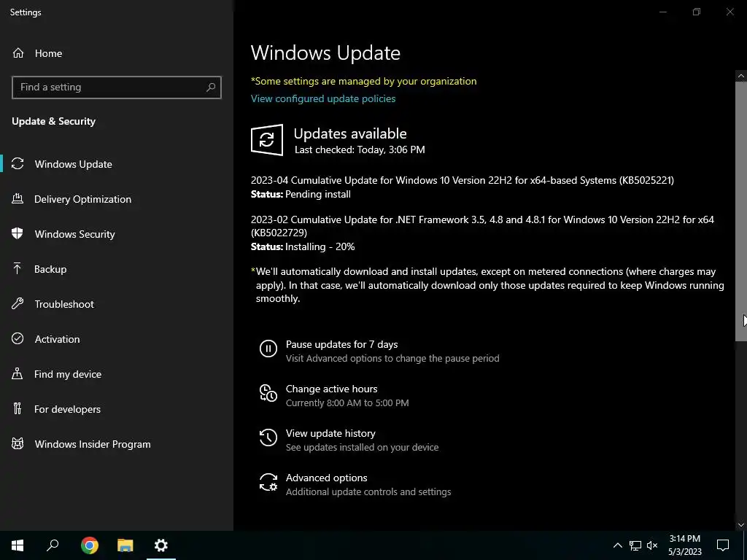747x560 pixels.
Task: Click the Windows Update page title
Action: coord(325,52)
